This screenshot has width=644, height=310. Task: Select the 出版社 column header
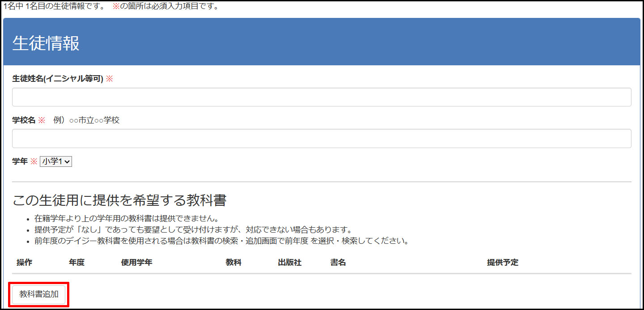[x=289, y=263]
